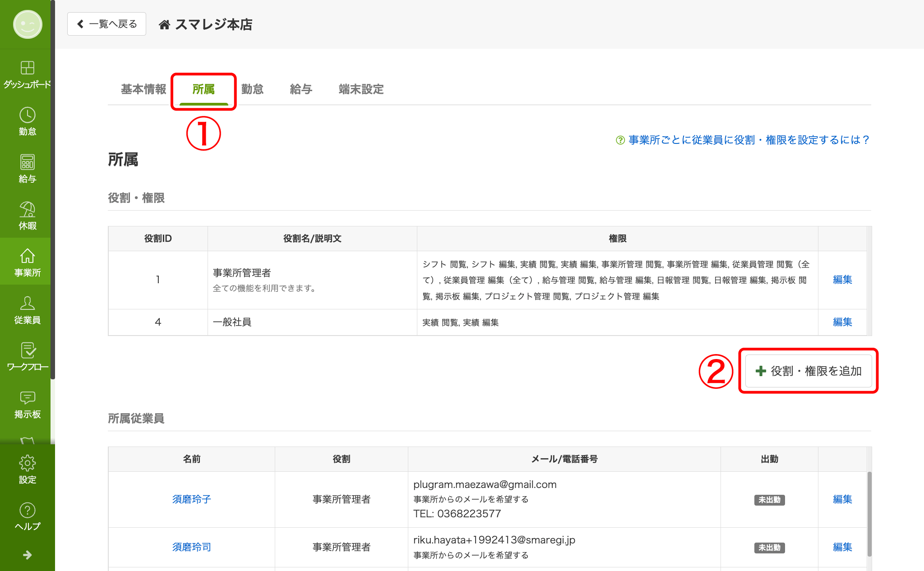
Task: Open the 掲示板 message board icon
Action: point(27,398)
